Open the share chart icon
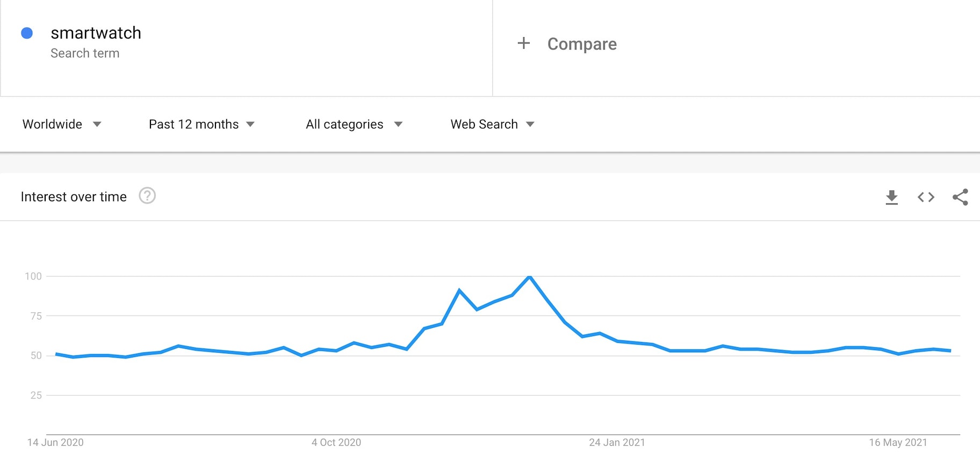Screen dimensions: 980x472 (x=960, y=197)
